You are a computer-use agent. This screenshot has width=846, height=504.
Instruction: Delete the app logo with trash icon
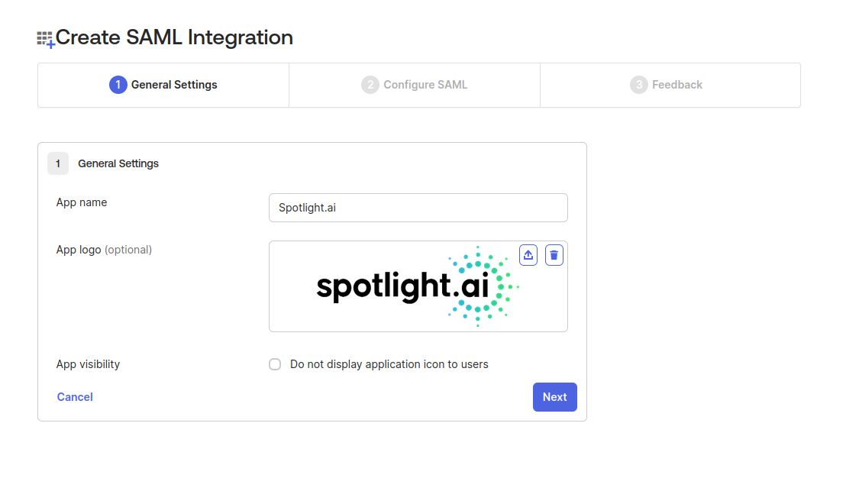tap(554, 255)
